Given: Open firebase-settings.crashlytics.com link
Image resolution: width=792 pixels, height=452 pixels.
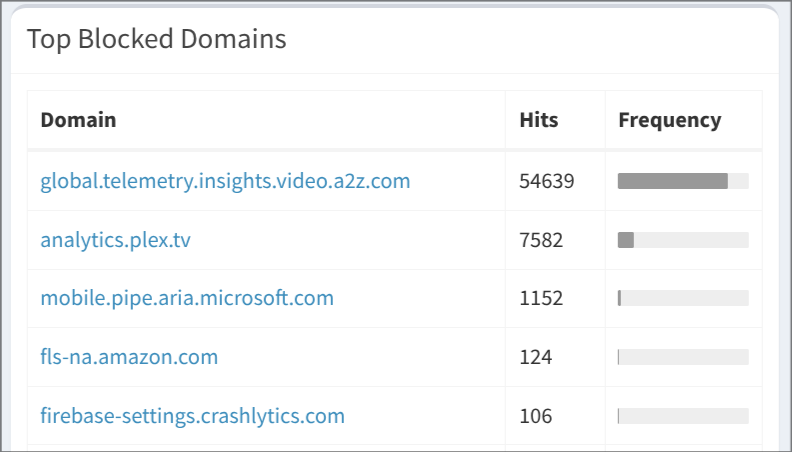Looking at the screenshot, I should (192, 416).
